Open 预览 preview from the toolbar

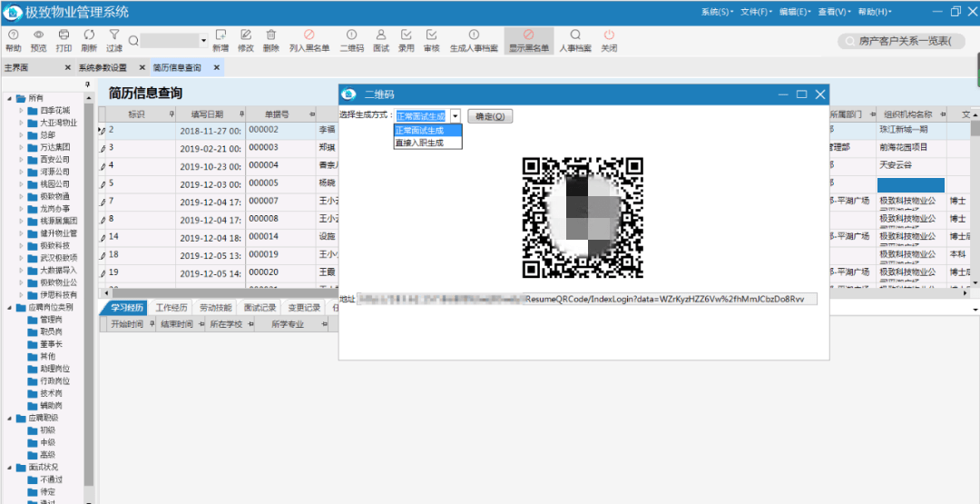click(x=39, y=35)
